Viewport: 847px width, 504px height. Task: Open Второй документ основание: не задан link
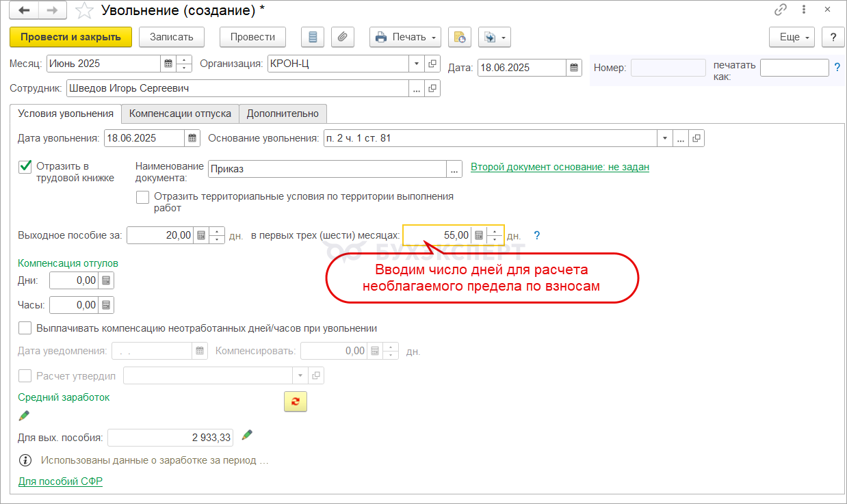coord(560,167)
